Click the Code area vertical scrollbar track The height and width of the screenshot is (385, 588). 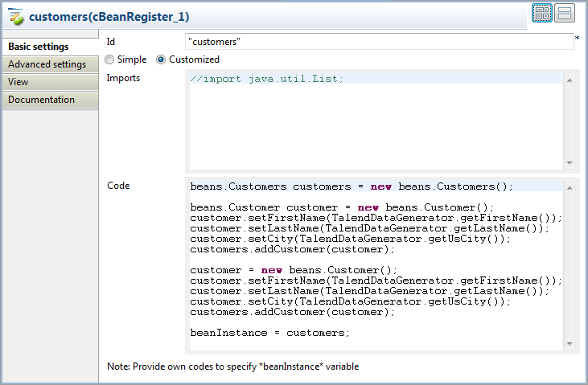(x=569, y=265)
